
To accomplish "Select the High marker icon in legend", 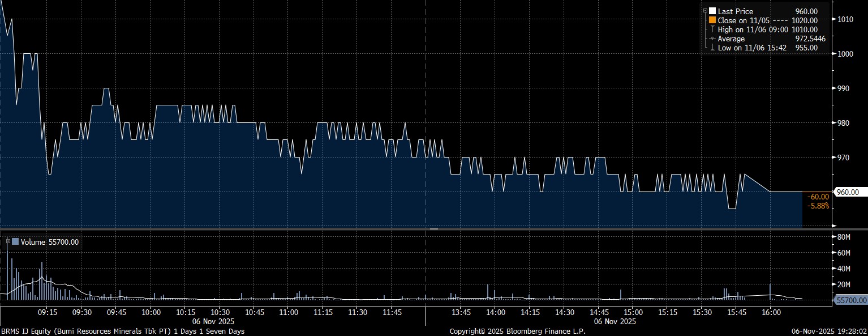I will tap(712, 29).
